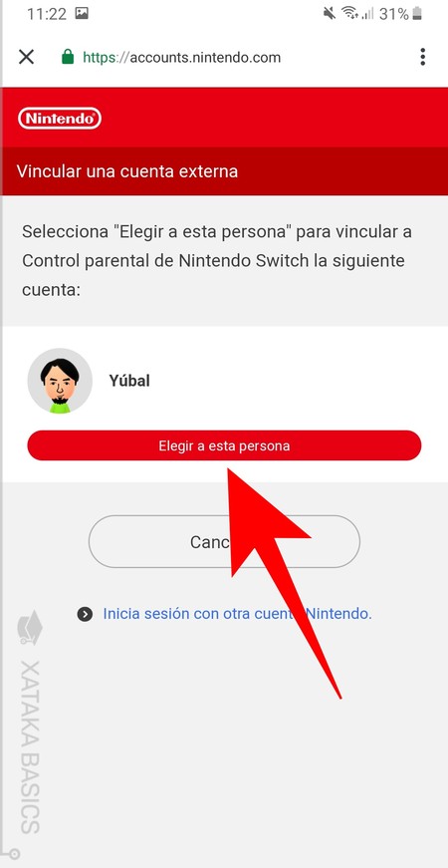Tap the mobile signal bars icon
448x868 pixels.
(367, 13)
